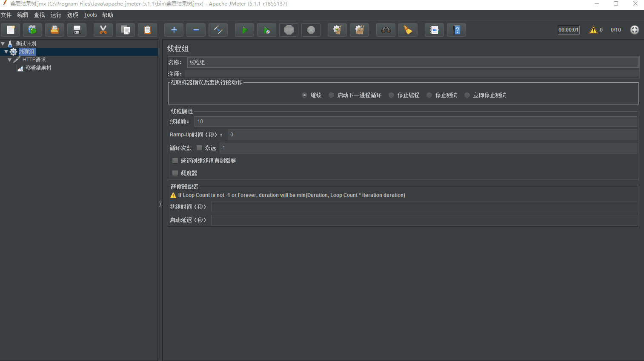The image size is (644, 361).
Task: Click the Help question mark icon
Action: 457,30
